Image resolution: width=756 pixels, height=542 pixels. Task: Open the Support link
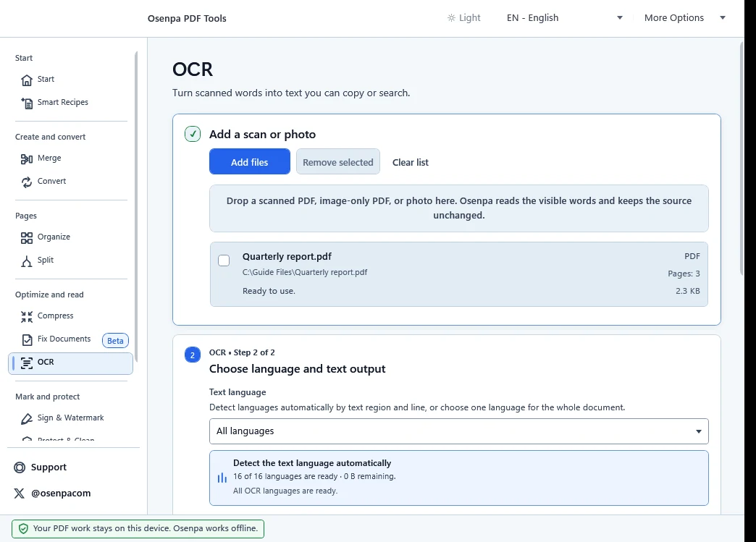point(49,467)
